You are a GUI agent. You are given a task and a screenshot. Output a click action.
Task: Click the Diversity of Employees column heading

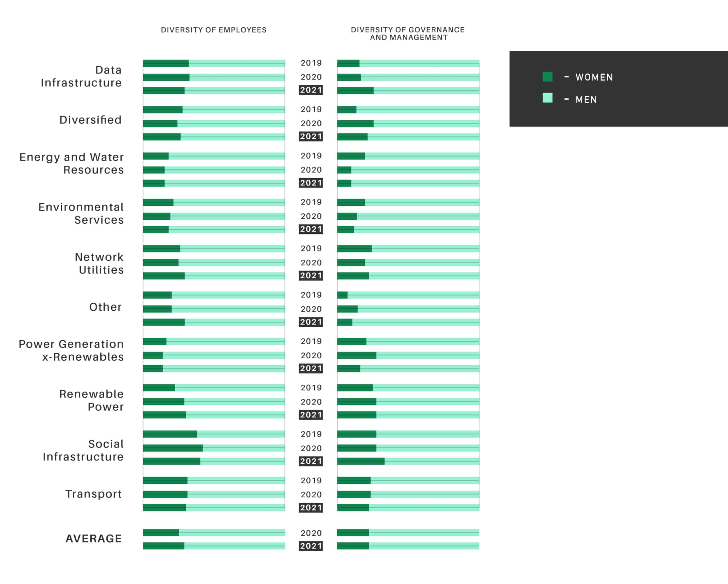[214, 30]
